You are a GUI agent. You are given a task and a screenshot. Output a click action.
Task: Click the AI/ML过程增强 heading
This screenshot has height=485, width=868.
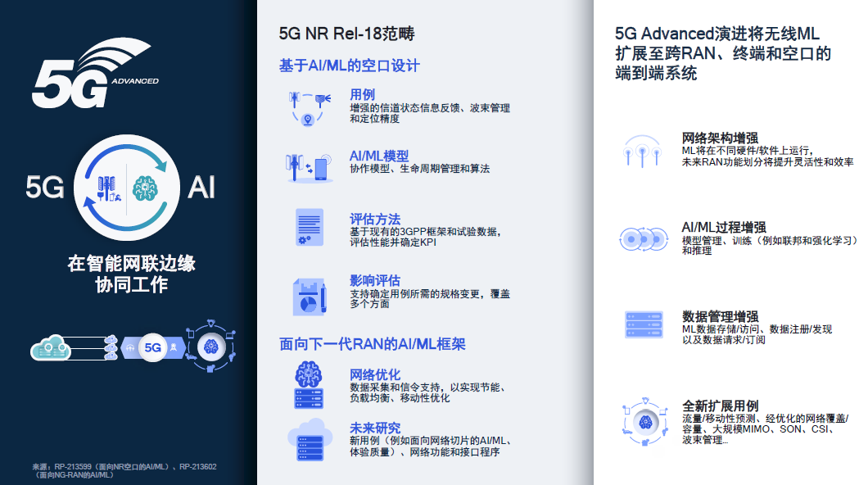coord(724,228)
